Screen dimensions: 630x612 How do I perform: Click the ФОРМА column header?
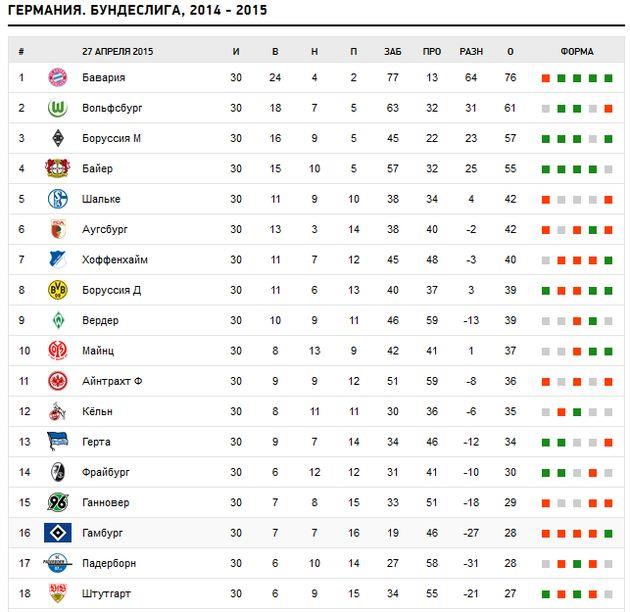[x=577, y=51]
